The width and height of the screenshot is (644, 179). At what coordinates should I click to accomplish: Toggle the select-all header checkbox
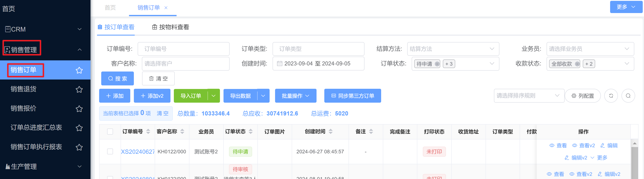click(x=110, y=131)
